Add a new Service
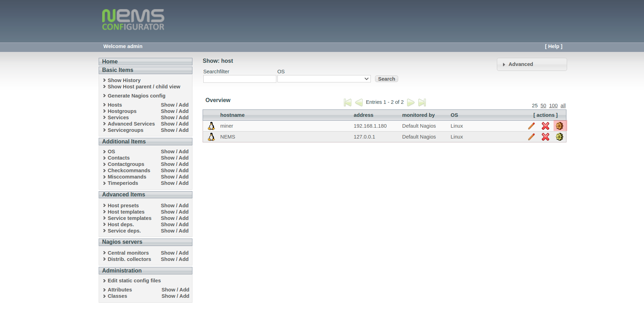 click(184, 117)
